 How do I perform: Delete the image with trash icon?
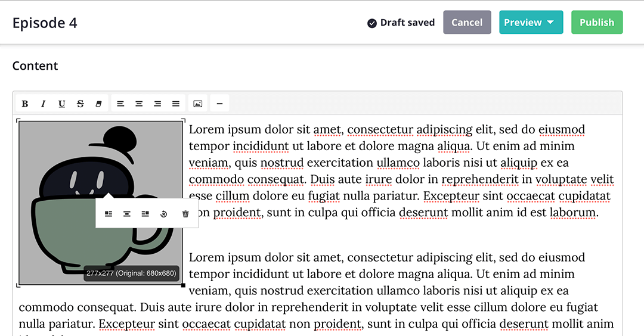(x=185, y=214)
